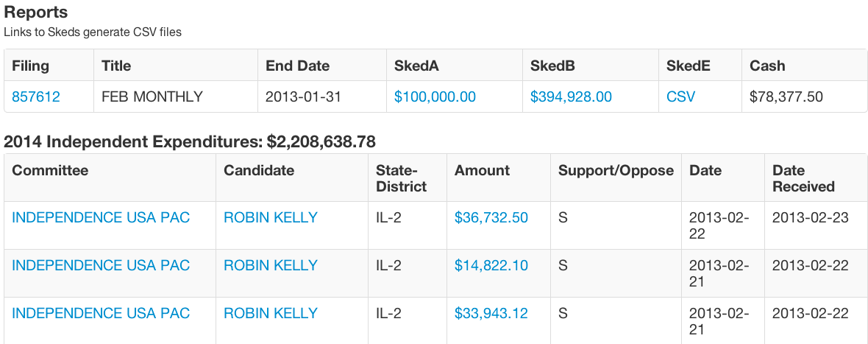Download SkedA CSV via $100,000.00 link
This screenshot has height=344, width=868.
click(x=435, y=96)
